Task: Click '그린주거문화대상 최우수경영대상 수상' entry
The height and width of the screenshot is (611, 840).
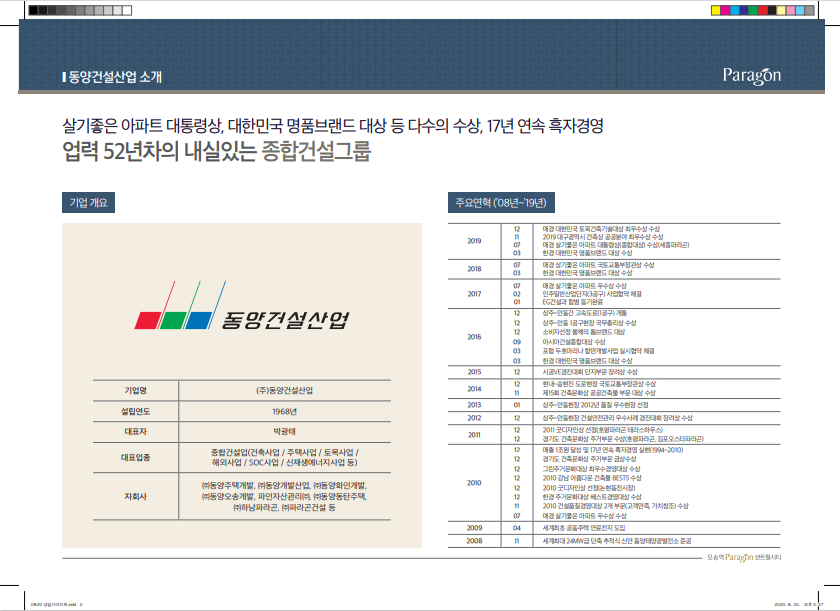Action: (591, 469)
